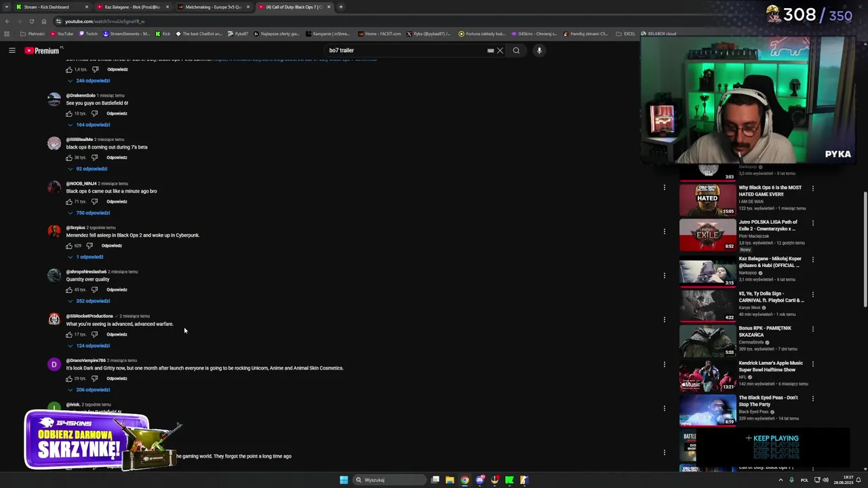Viewport: 868px width, 488px height.
Task: Open the Twitch bookmark
Action: click(x=88, y=33)
